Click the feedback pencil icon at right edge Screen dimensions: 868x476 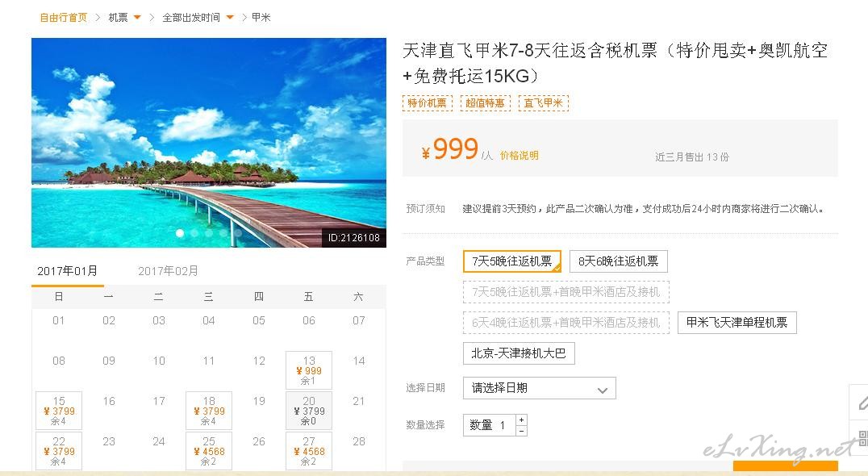861,403
